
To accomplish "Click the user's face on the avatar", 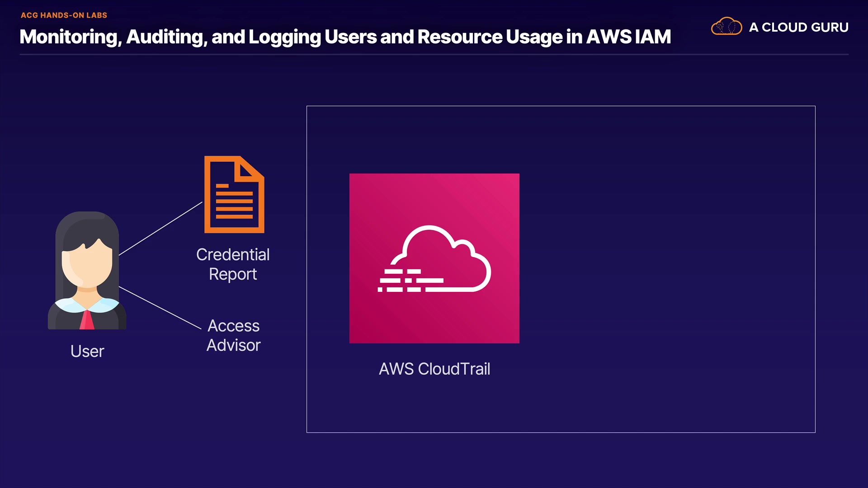I will (87, 267).
